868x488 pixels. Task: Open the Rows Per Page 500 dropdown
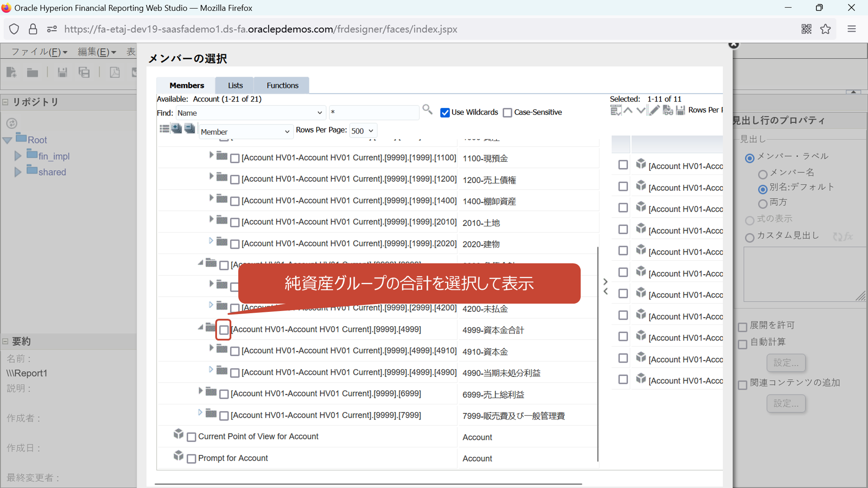coord(363,131)
